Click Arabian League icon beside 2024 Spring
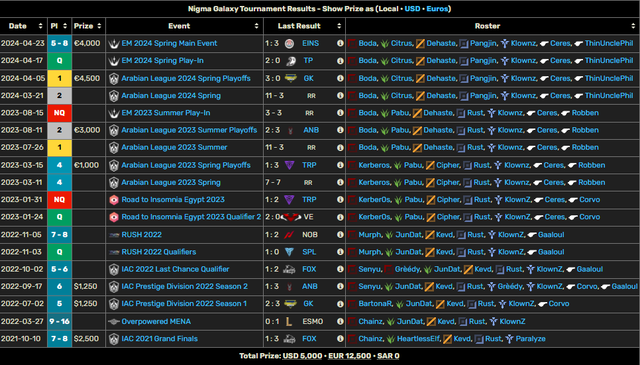The height and width of the screenshot is (365, 640). click(x=114, y=96)
